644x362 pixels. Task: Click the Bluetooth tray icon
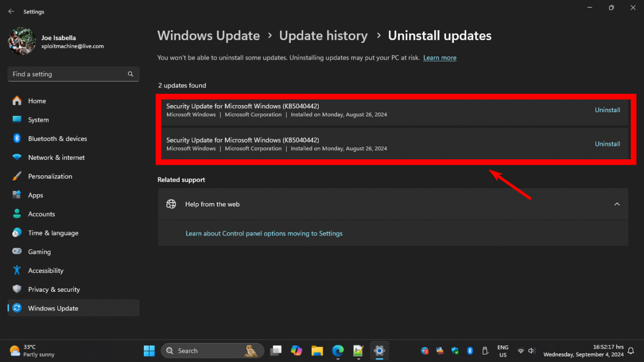tap(470, 351)
